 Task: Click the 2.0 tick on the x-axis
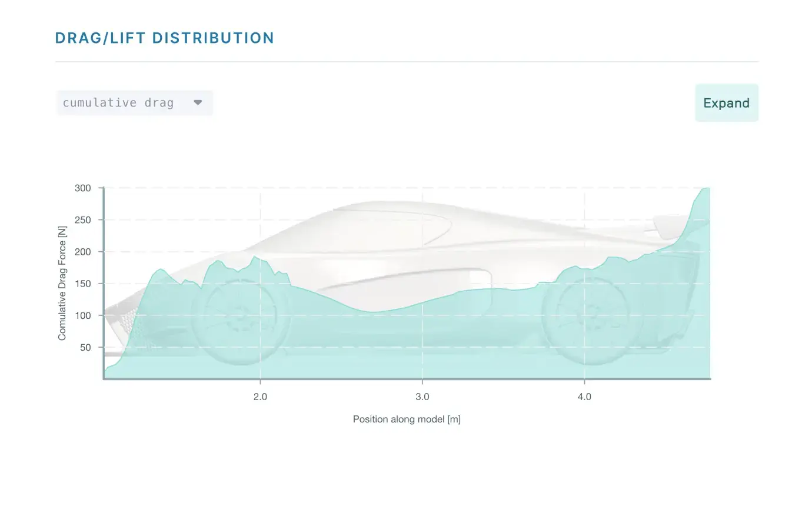261,397
